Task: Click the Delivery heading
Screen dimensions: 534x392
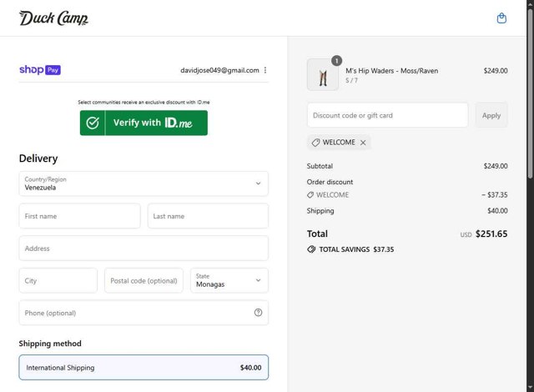Action: 38,158
